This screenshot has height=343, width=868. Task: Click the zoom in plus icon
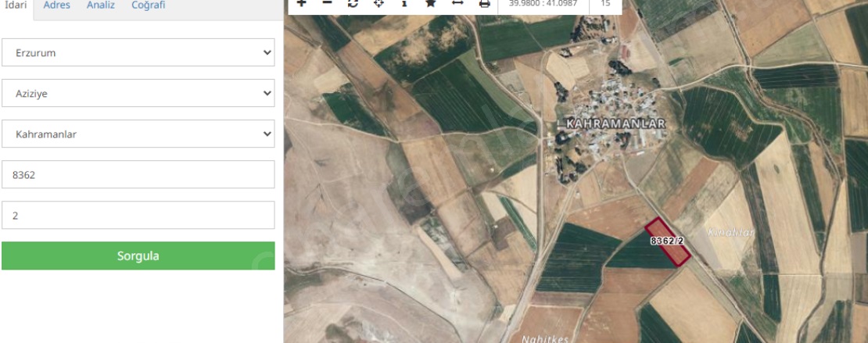point(301,4)
